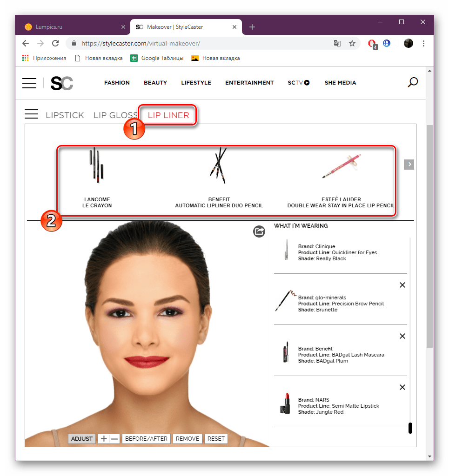Remove glo-minerals Precision Brow Pencil item

tap(402, 285)
